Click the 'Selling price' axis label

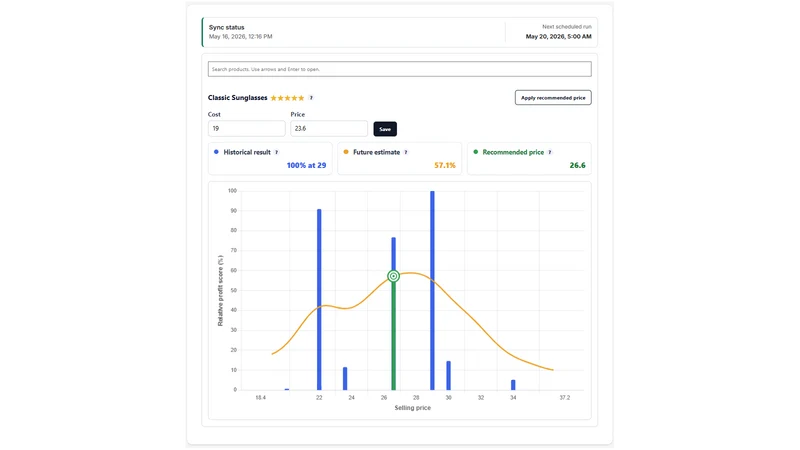413,408
